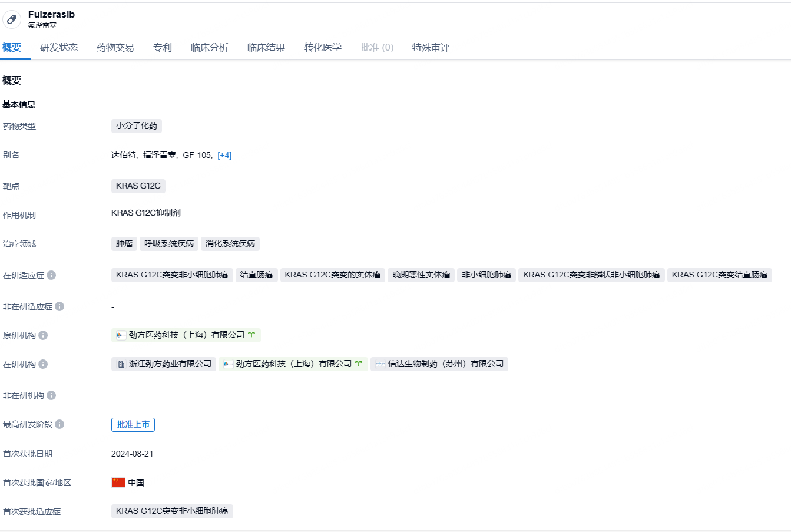Select the 消化系统疾病 tag

tap(230, 244)
